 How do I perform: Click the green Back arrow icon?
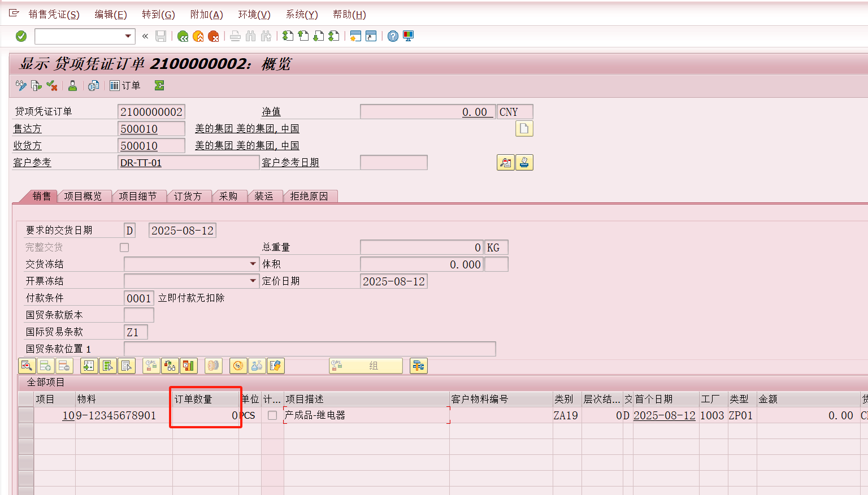(x=183, y=36)
